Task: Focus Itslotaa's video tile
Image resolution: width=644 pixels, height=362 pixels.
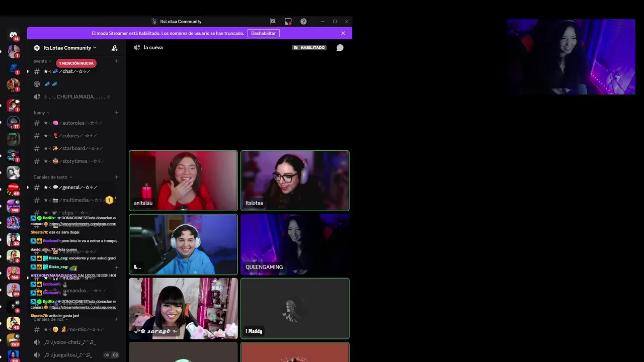Action: 295,180
